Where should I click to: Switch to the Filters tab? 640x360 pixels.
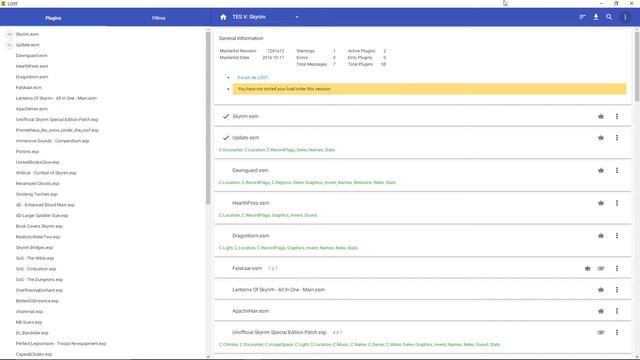pos(159,18)
